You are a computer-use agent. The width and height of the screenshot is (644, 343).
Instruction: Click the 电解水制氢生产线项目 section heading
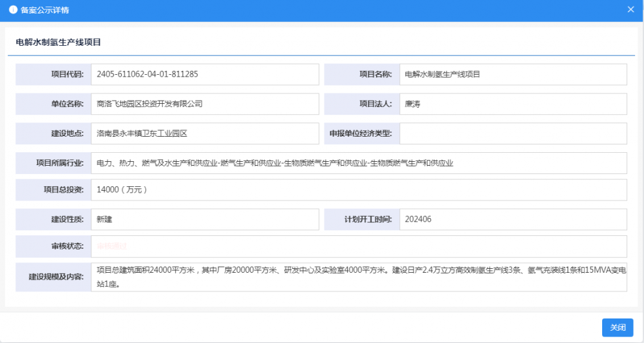click(59, 42)
